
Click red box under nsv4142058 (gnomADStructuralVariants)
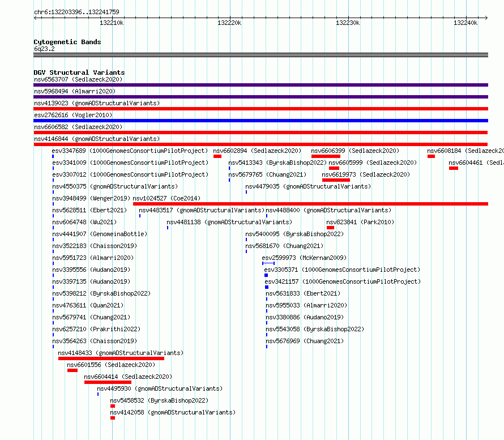coord(113,418)
